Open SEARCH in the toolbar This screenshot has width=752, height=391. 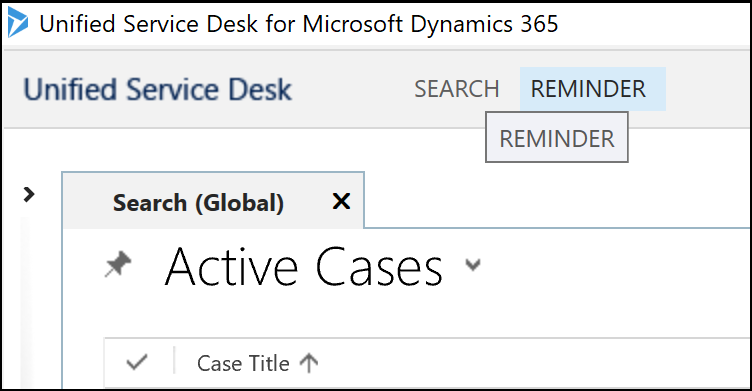click(x=457, y=89)
